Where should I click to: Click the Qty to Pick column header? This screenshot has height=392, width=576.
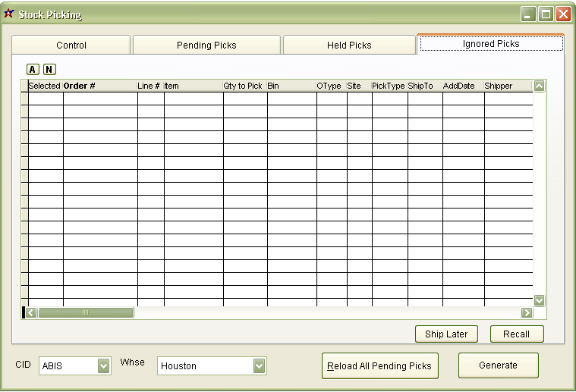(x=244, y=86)
